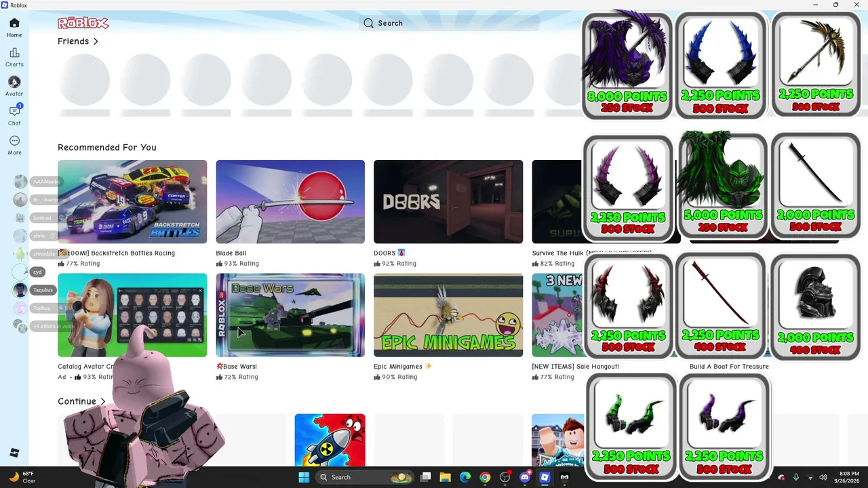Open the Continue section link
Viewport: 868px width, 488px height.
82,401
